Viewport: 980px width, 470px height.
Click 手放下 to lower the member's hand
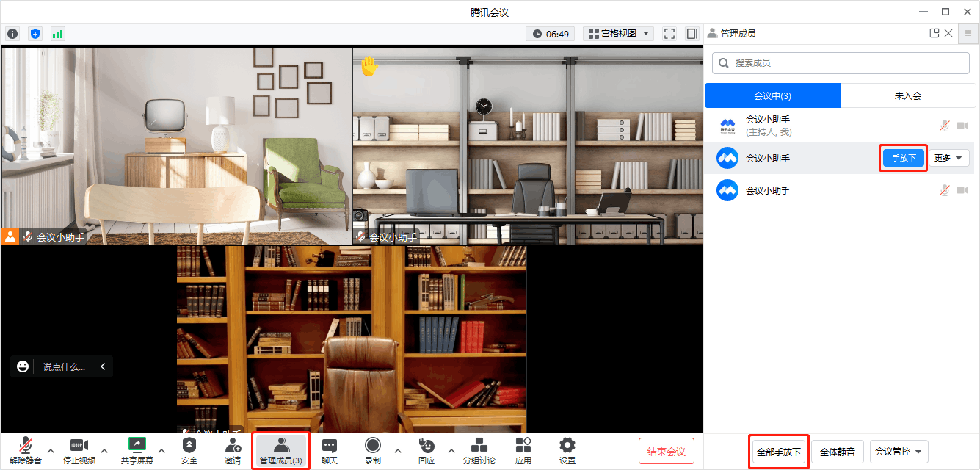click(904, 158)
